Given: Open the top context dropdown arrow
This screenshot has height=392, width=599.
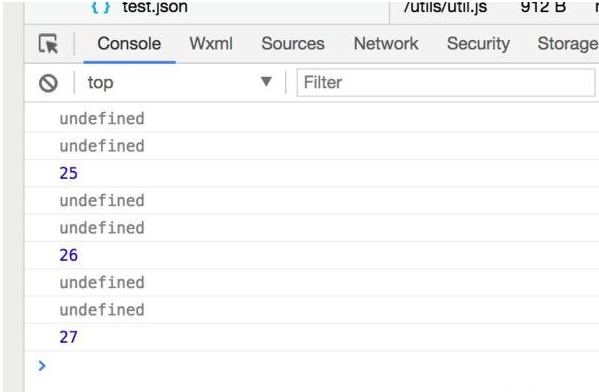Looking at the screenshot, I should tap(266, 82).
